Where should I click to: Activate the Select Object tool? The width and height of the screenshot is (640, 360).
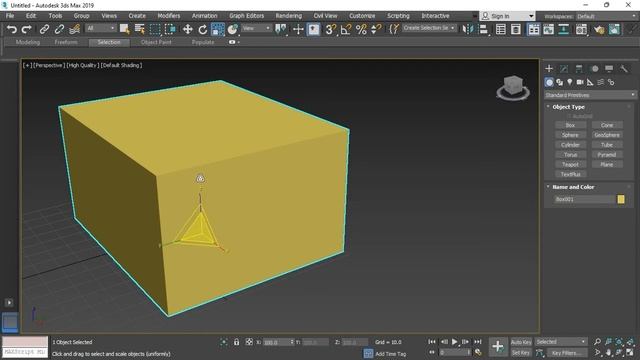[x=124, y=29]
